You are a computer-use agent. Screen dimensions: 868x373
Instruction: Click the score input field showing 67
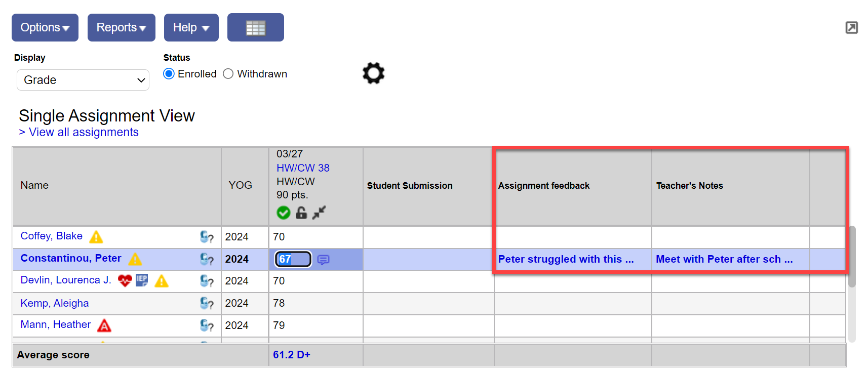tap(293, 259)
